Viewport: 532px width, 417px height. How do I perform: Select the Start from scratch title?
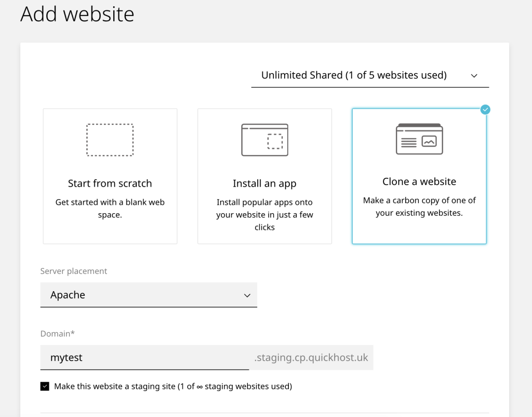point(110,184)
